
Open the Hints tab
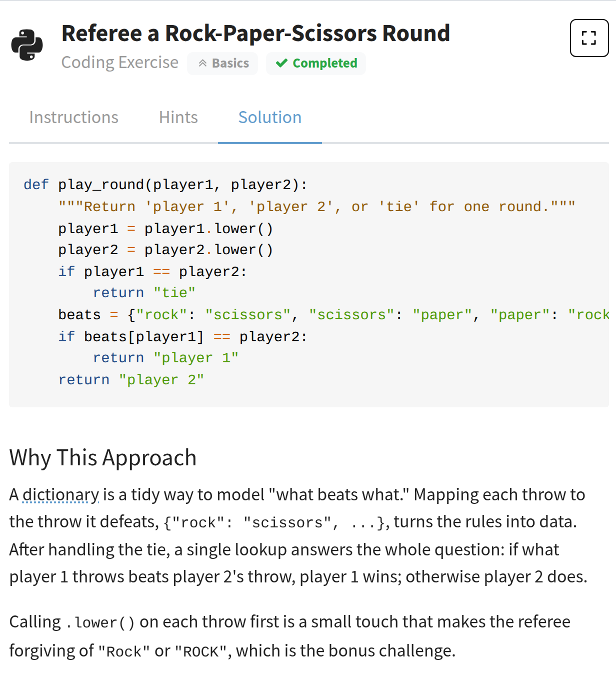click(x=178, y=117)
